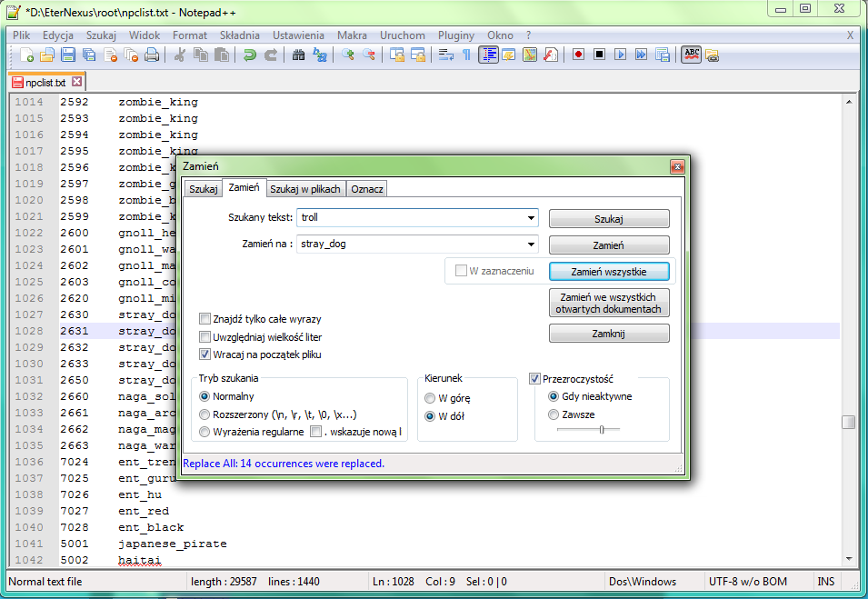Click Zamień we wszystkich otwartych dokumentach button
Viewport: 868px width, 599px height.
[x=609, y=303]
